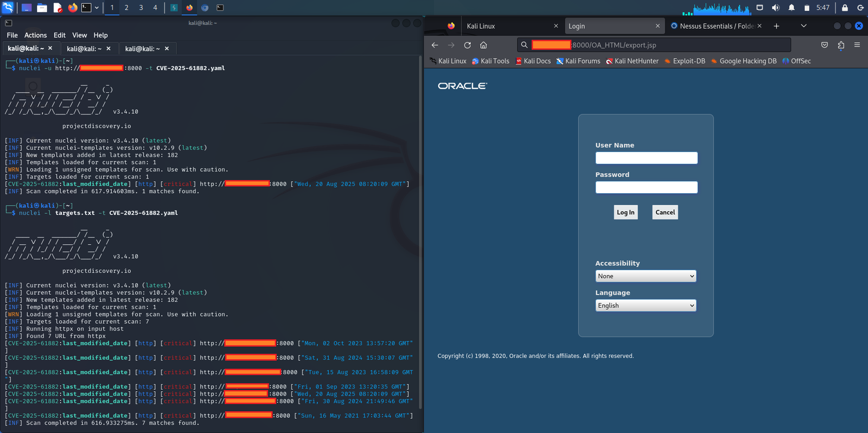Open the Kali NetHunter bookmark

point(632,61)
